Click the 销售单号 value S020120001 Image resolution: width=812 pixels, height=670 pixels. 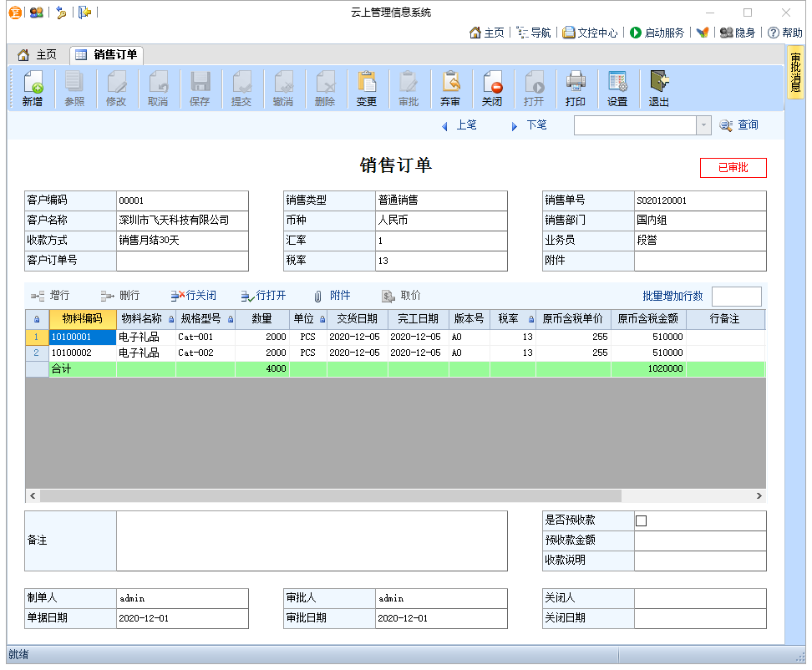click(x=700, y=200)
